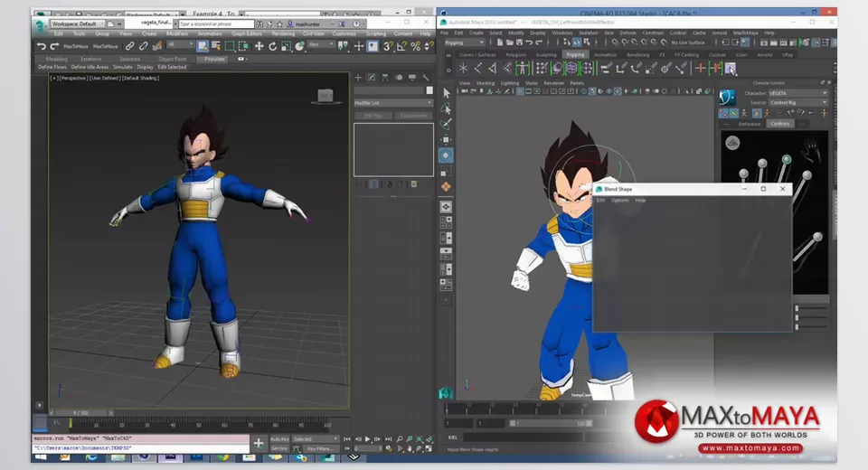This screenshot has width=868, height=470.
Task: Open the MaxToMaya menu in Maya
Action: tap(745, 33)
